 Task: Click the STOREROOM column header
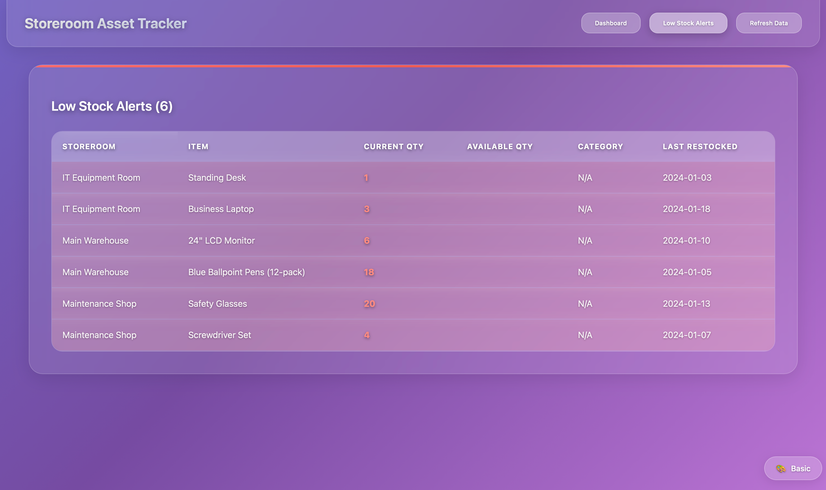click(89, 146)
